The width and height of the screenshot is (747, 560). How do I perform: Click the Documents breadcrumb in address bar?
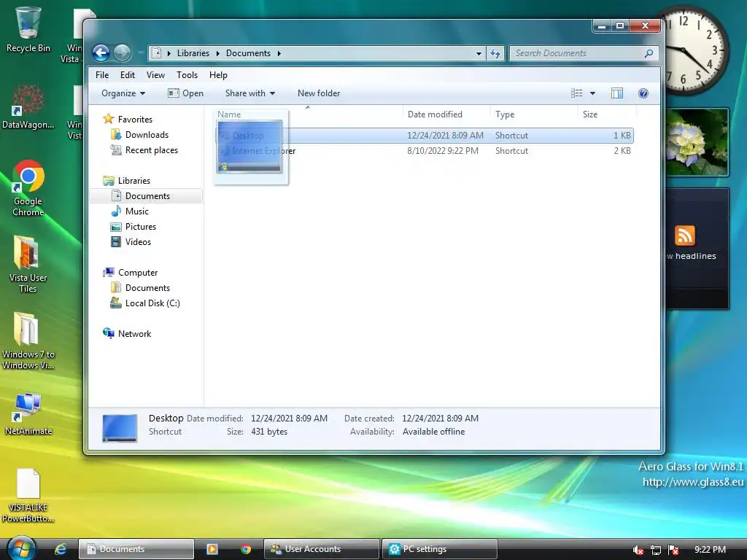point(248,53)
